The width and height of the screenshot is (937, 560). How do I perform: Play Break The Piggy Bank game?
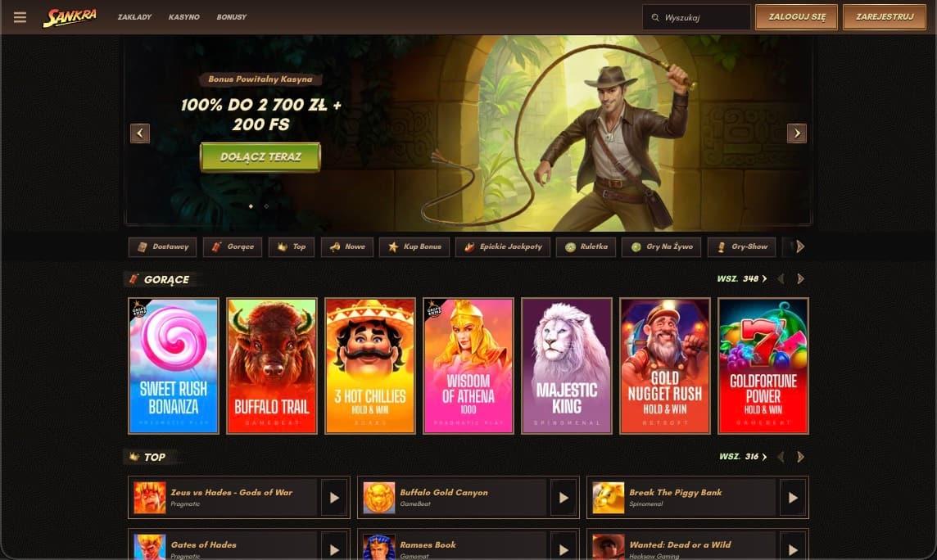(793, 497)
